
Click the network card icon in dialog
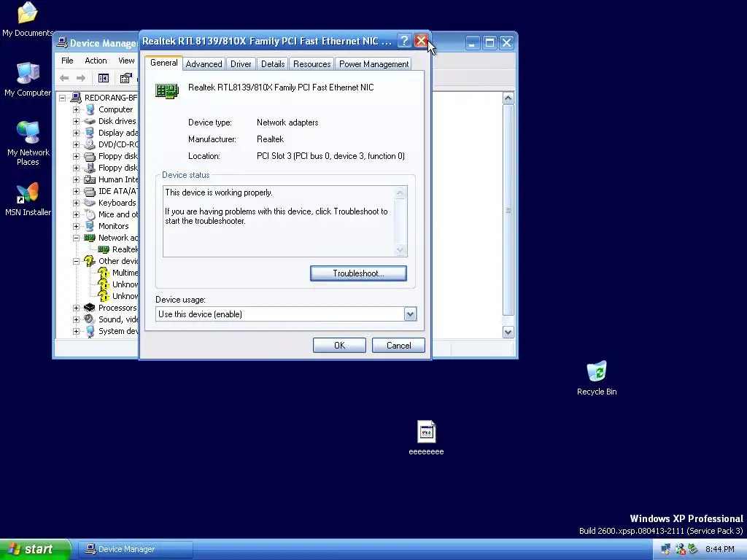[x=167, y=90]
